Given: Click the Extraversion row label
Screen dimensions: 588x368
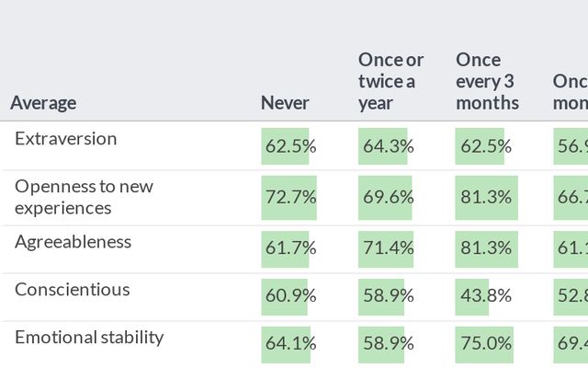Looking at the screenshot, I should pyautogui.click(x=65, y=139).
